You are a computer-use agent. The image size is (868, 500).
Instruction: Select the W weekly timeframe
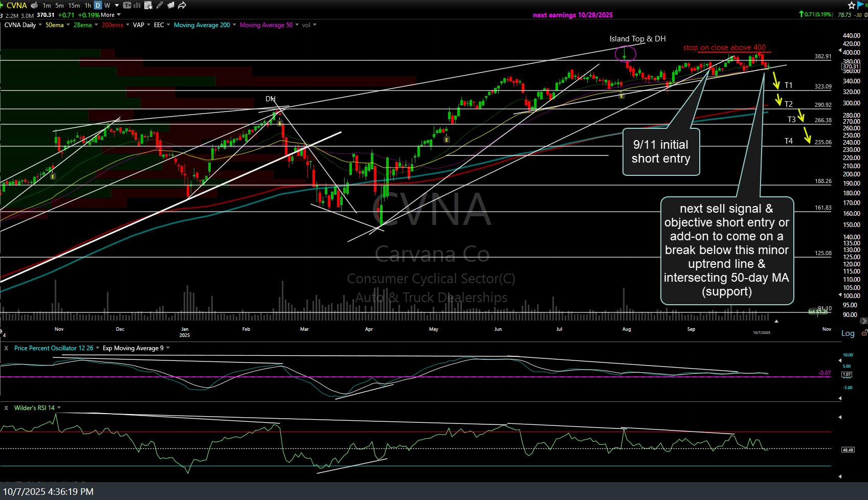click(107, 6)
